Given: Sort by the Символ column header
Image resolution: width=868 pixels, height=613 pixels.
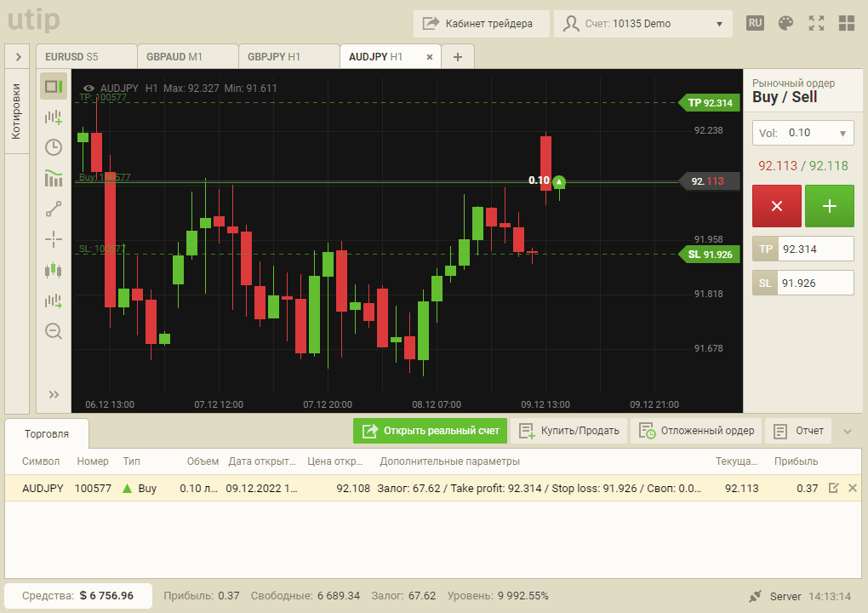Looking at the screenshot, I should (x=41, y=461).
